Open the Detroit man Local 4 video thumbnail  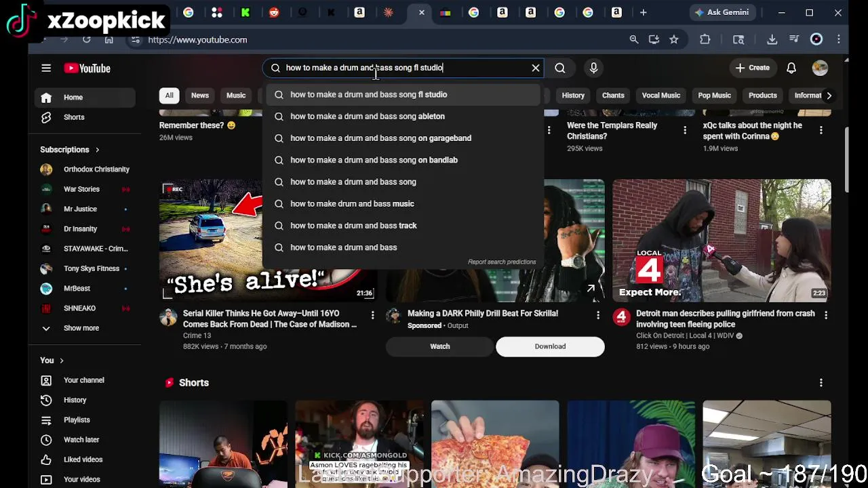pyautogui.click(x=722, y=241)
